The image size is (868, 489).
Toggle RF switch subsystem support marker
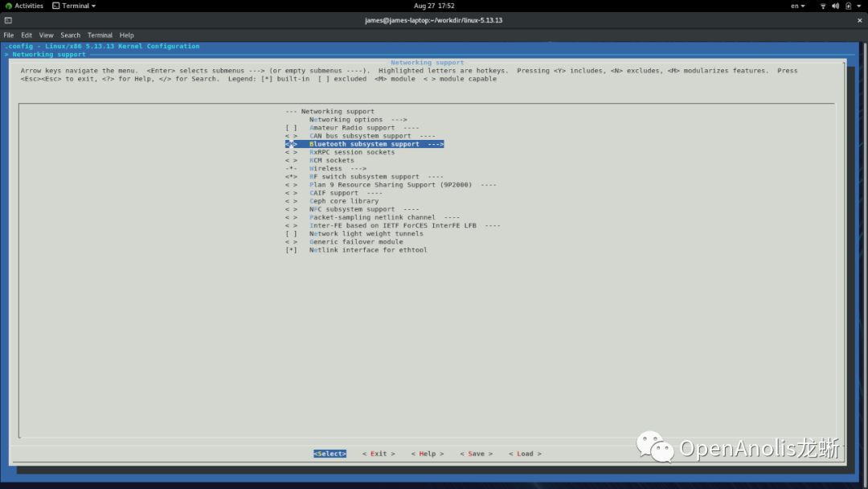[291, 177]
